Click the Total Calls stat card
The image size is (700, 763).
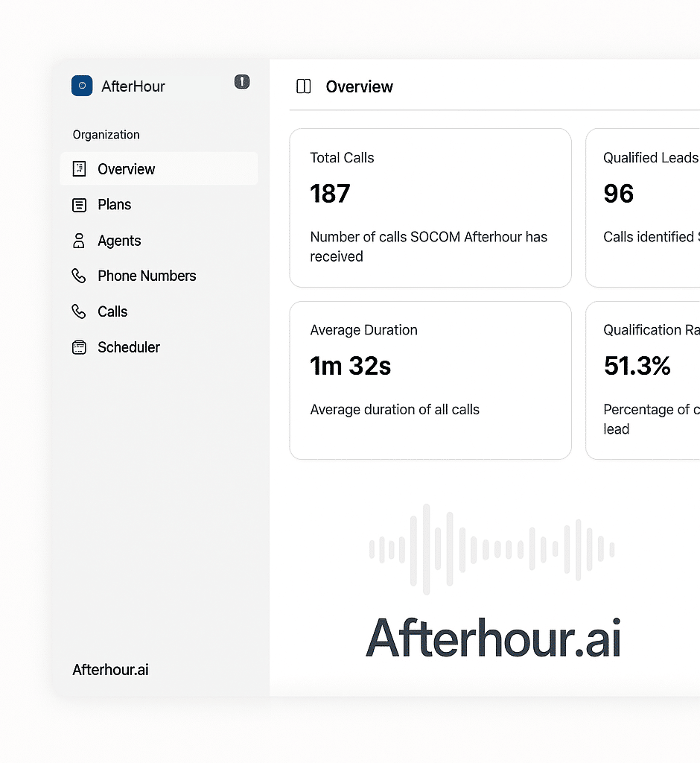(x=430, y=207)
